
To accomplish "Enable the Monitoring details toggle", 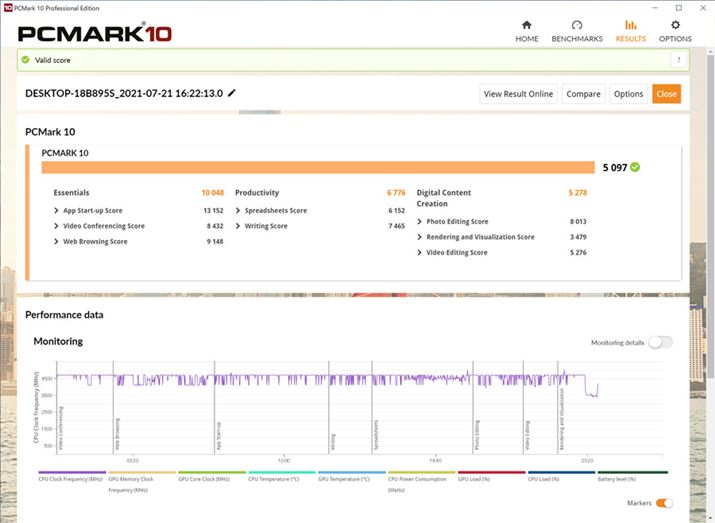I will (x=660, y=342).
